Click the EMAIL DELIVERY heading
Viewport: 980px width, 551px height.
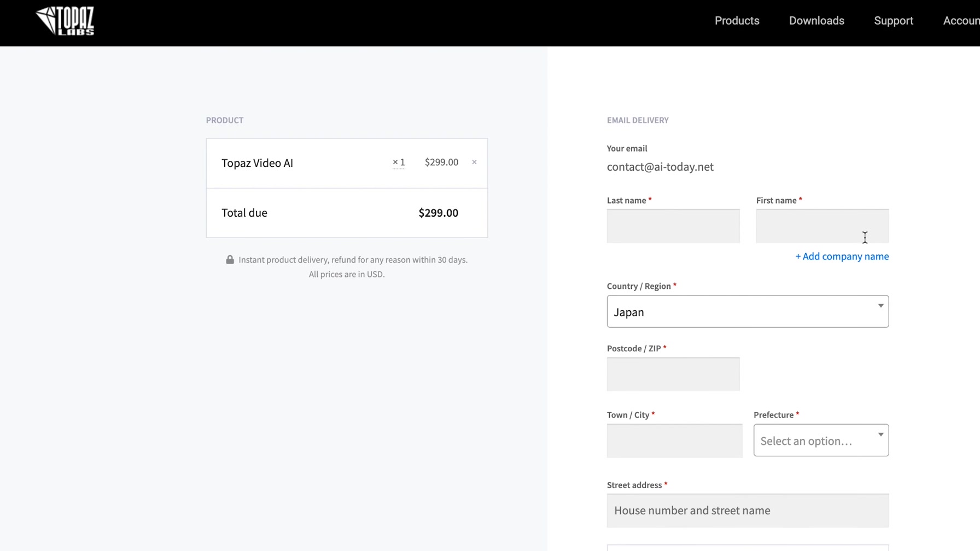tap(638, 120)
